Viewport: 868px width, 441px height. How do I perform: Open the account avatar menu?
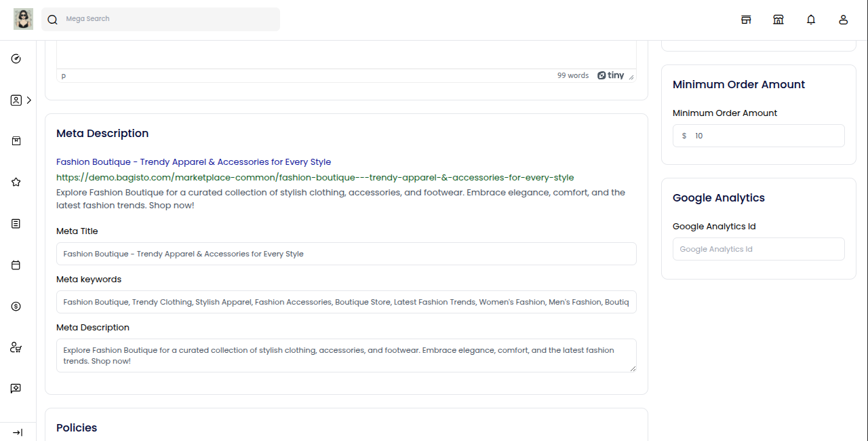point(843,20)
